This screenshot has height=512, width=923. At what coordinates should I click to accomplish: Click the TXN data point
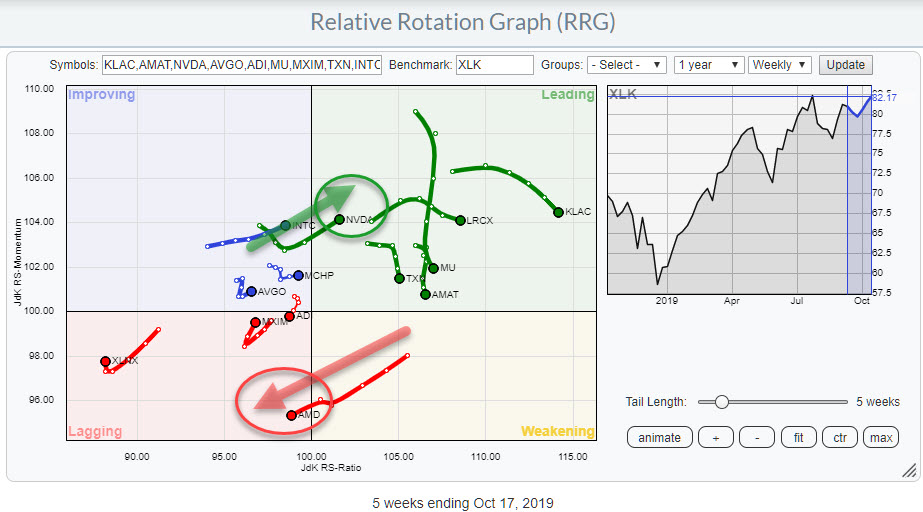click(x=399, y=278)
